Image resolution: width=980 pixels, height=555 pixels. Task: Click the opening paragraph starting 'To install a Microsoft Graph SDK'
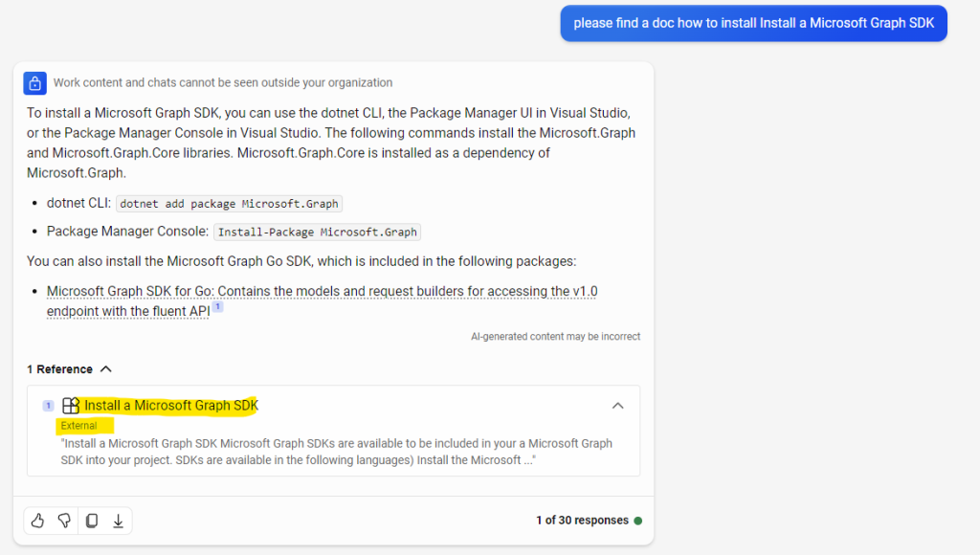tap(331, 144)
